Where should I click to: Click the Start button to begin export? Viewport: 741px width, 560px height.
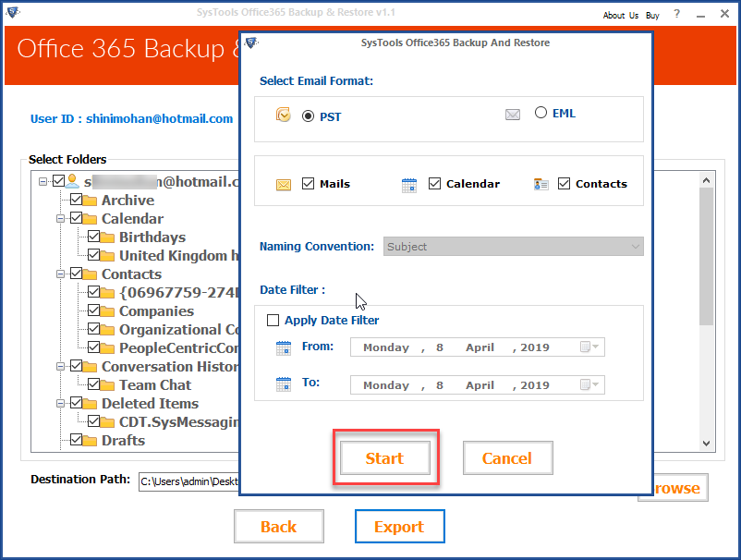385,457
